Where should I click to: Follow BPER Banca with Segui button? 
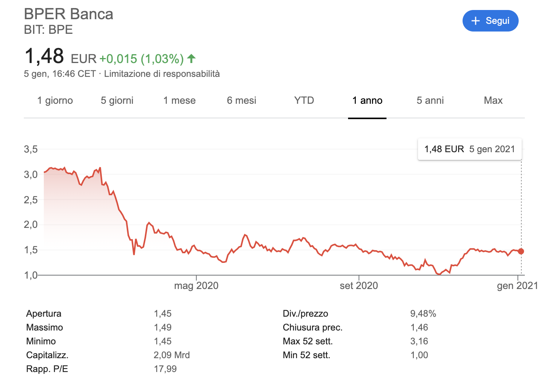point(491,21)
